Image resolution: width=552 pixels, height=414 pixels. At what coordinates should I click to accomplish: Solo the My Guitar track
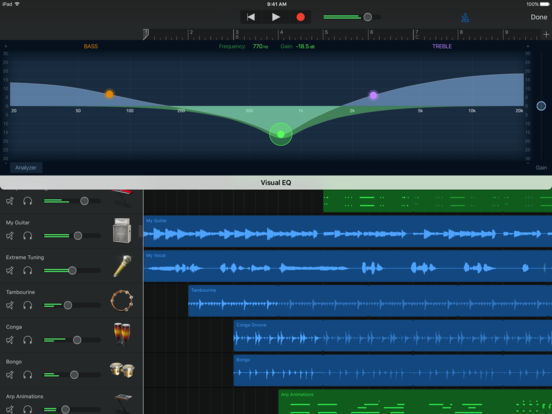pyautogui.click(x=27, y=236)
